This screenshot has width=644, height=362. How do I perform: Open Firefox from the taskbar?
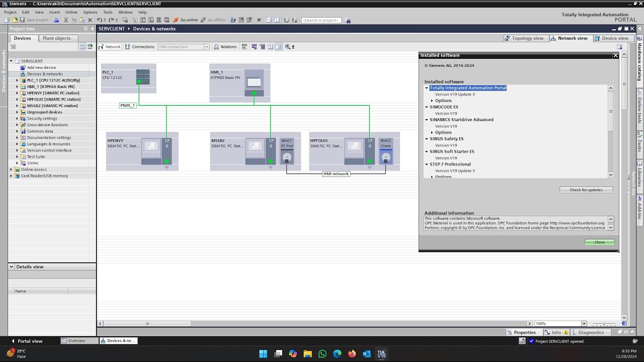352,354
